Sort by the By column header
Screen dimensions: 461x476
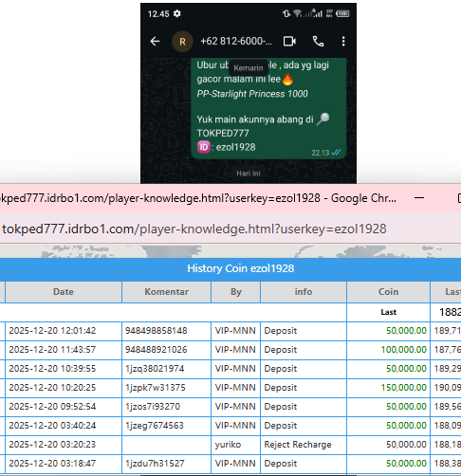tap(236, 292)
